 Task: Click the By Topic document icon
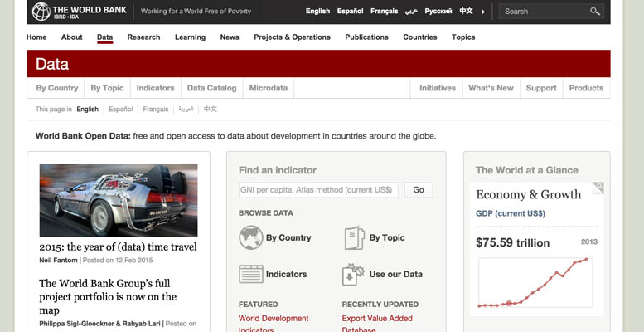[x=354, y=238]
